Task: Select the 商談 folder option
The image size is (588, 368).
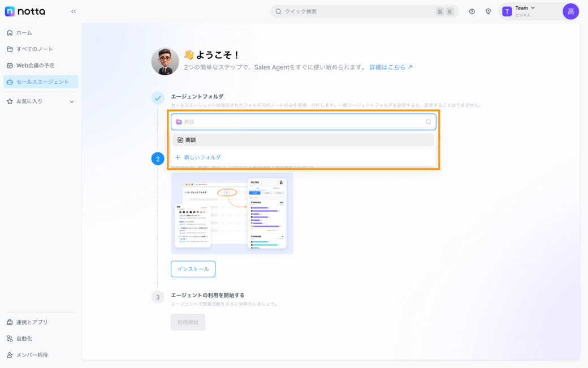Action: click(x=304, y=140)
